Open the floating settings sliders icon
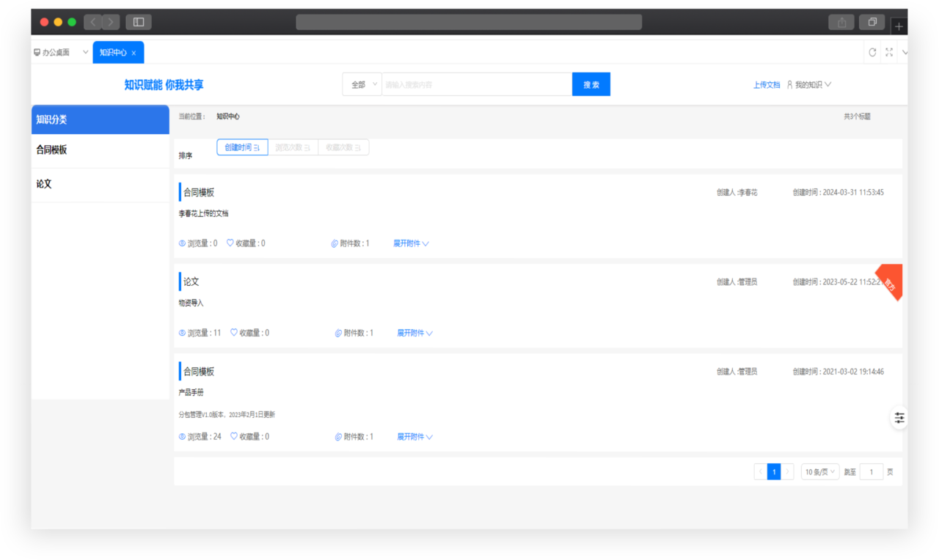Image resolution: width=939 pixels, height=560 pixels. coord(899,418)
